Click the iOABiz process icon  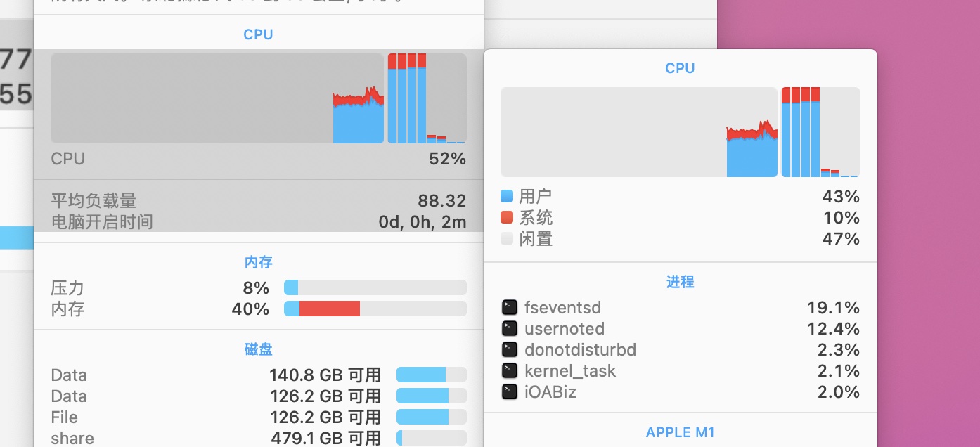coord(510,391)
